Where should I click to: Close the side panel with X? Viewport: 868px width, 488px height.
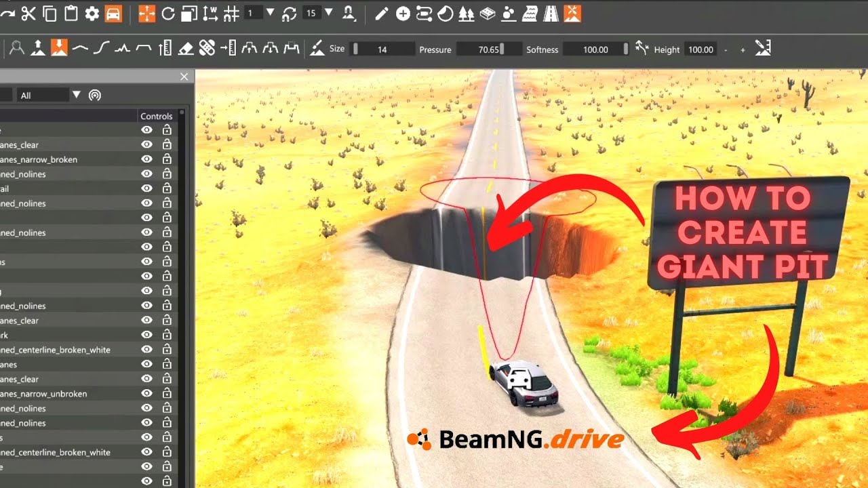[x=184, y=77]
